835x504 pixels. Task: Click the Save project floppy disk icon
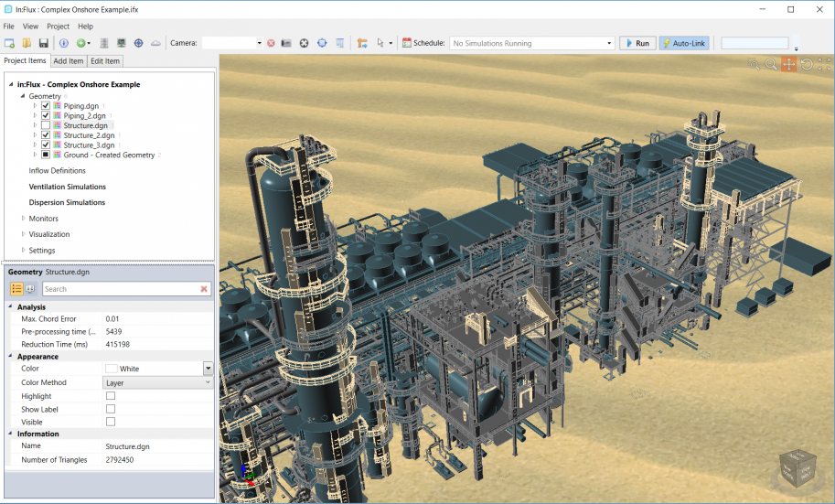pos(43,43)
